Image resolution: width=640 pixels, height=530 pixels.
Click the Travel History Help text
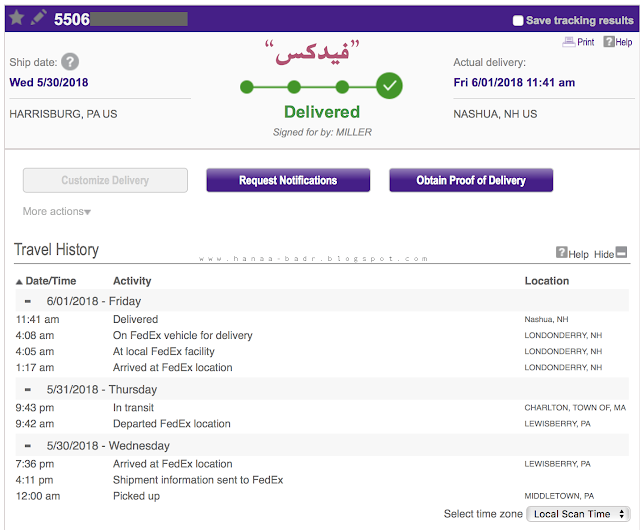(578, 254)
